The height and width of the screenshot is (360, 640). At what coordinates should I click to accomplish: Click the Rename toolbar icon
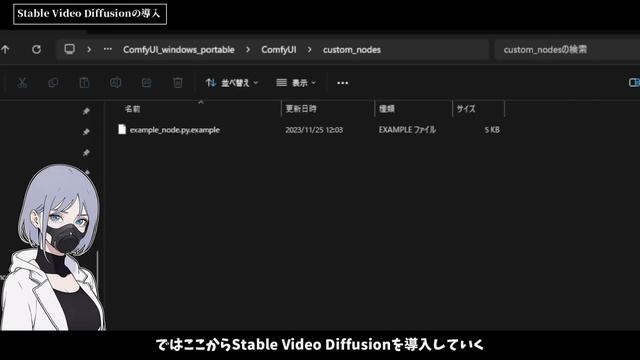point(116,83)
